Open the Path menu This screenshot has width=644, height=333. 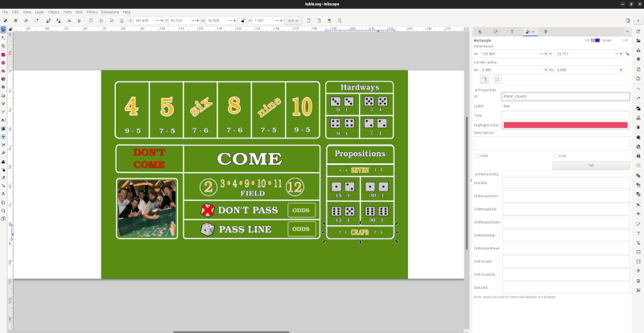point(68,12)
